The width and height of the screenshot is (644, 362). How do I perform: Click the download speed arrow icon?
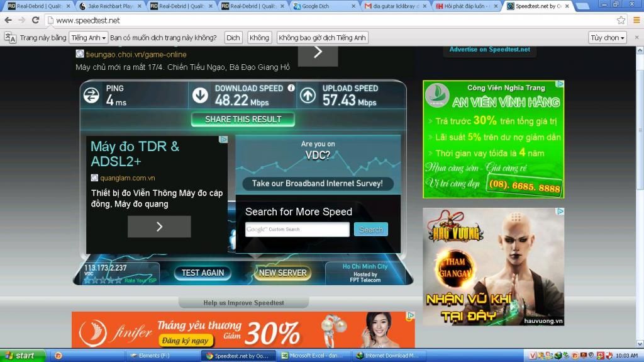(200, 96)
